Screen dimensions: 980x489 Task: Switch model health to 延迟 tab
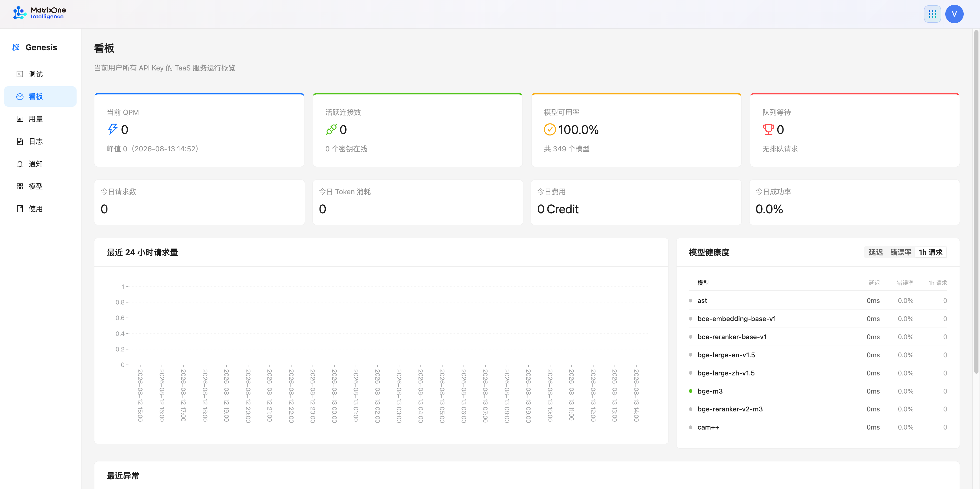[876, 252]
